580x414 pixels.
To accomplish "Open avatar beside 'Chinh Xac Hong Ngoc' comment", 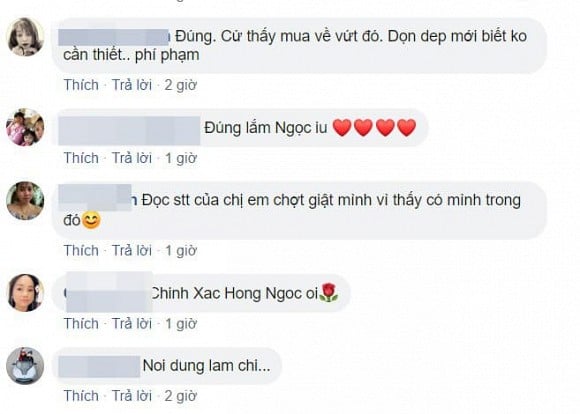I will (25, 292).
